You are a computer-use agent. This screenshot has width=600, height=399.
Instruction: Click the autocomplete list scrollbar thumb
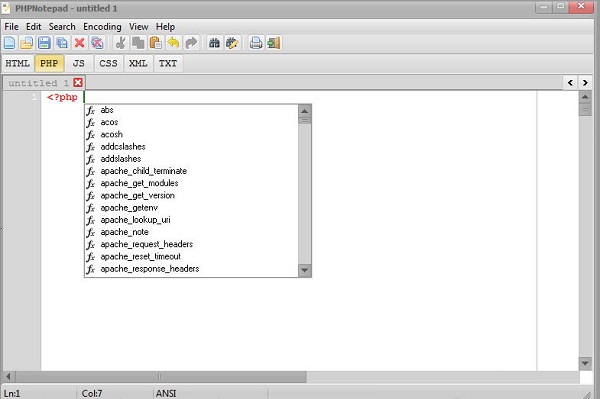click(305, 121)
